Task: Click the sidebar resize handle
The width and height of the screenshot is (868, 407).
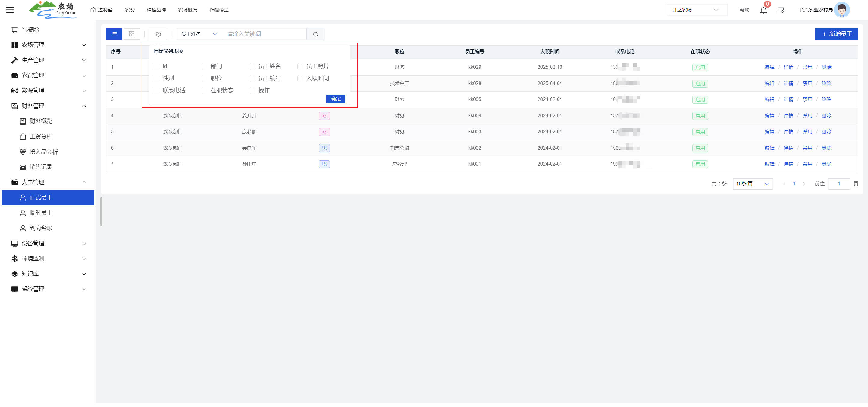Action: point(101,212)
